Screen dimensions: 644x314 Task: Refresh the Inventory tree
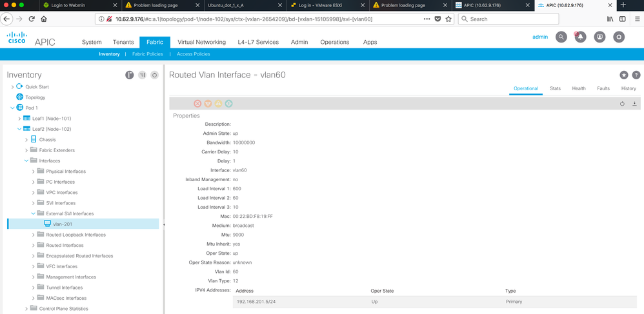tap(154, 75)
